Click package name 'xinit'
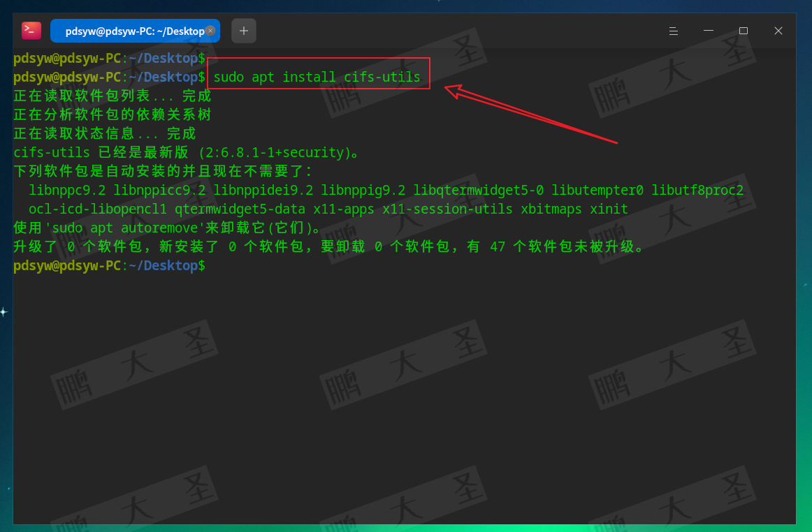This screenshot has height=532, width=812. 609,209
